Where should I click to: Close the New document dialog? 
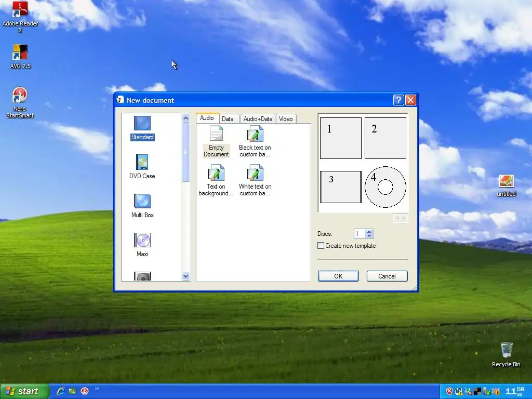410,100
